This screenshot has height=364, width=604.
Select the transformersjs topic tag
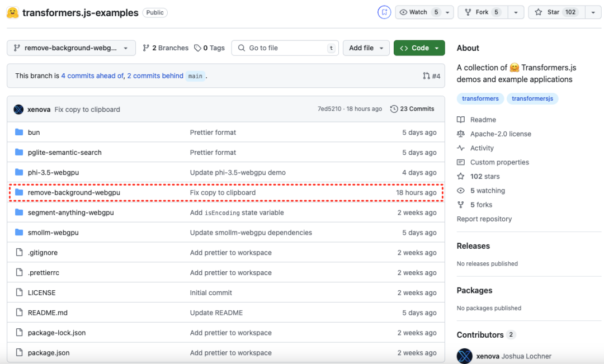(532, 98)
